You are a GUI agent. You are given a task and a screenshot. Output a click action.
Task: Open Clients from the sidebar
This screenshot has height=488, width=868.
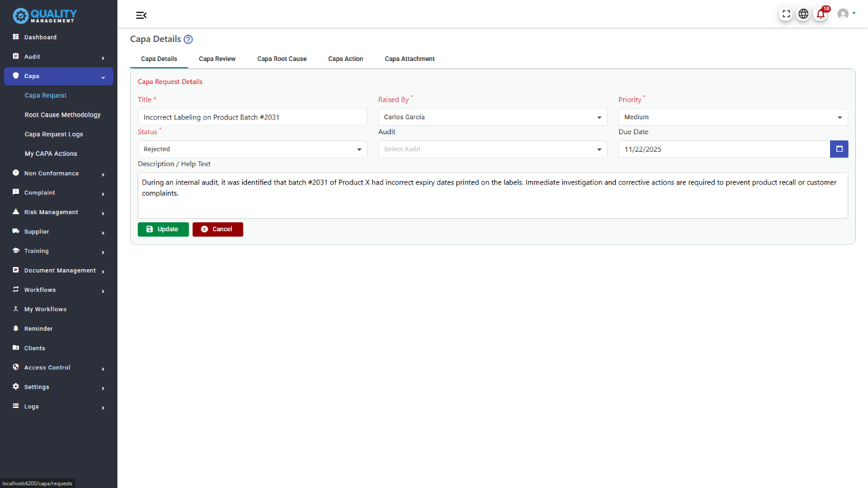tap(35, 348)
